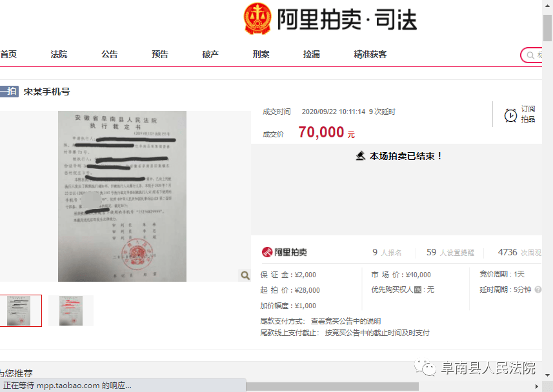Click the scroll right arrow of horizontal scrollbar

[x=536, y=387]
